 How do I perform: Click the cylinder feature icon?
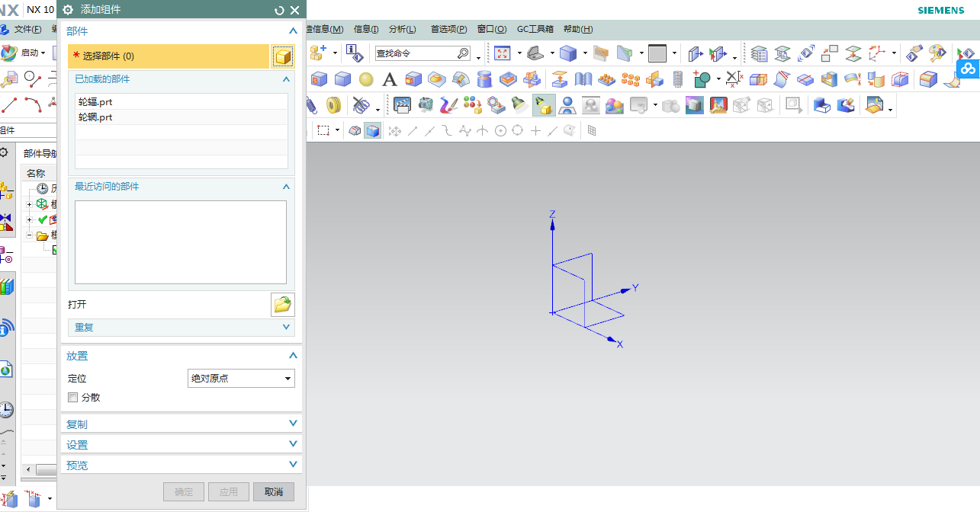pyautogui.click(x=484, y=79)
